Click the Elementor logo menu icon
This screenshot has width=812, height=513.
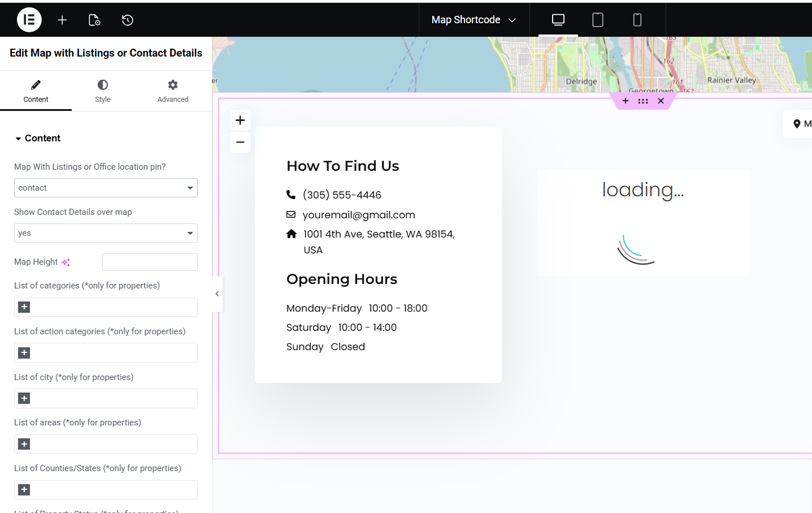pyautogui.click(x=29, y=20)
